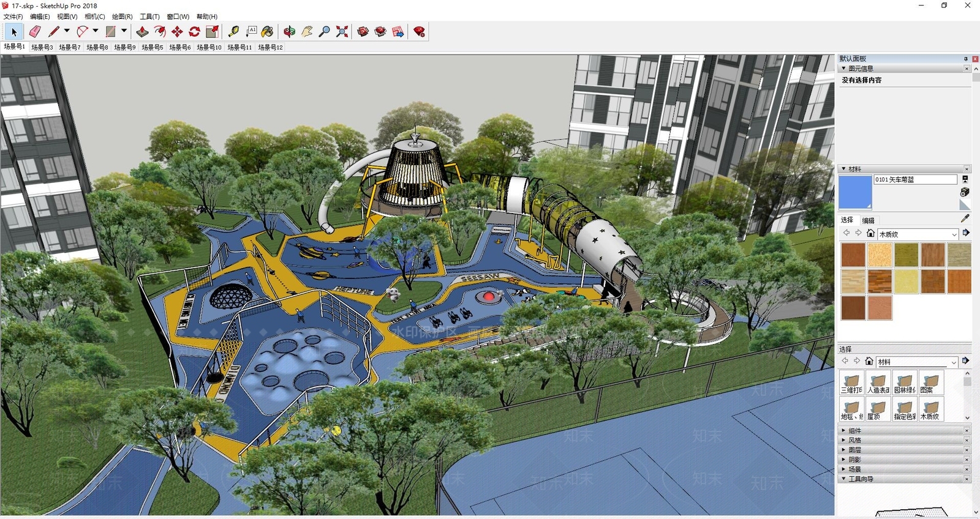The height and width of the screenshot is (519, 980).
Task: Select the Offset tool
Action: 160,32
